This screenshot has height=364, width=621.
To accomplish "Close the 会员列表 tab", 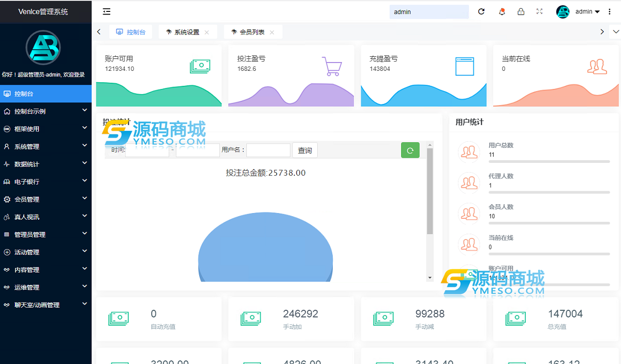I will 272,32.
